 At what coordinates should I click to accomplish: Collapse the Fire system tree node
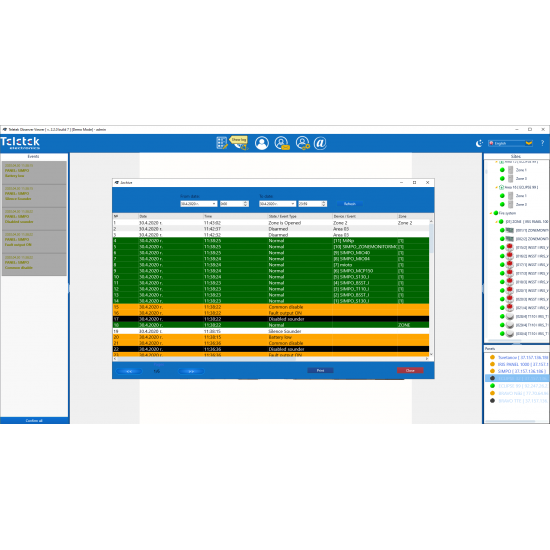tap(491, 213)
